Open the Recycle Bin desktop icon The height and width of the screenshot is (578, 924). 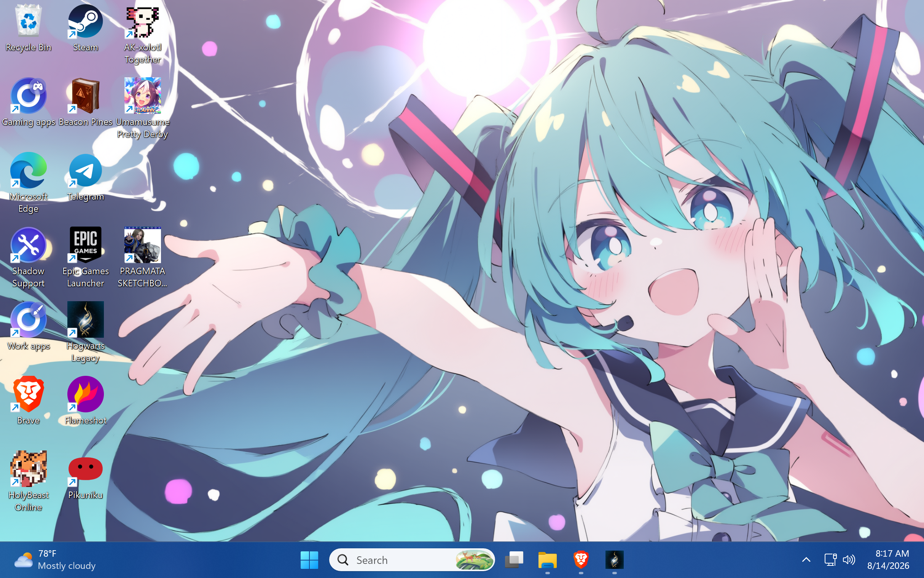coord(28,27)
